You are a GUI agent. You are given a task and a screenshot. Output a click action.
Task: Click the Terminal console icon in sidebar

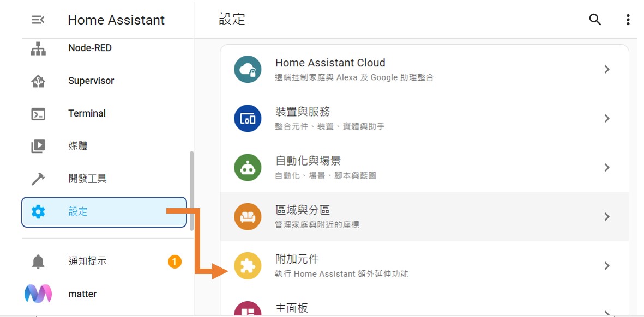[x=38, y=114]
